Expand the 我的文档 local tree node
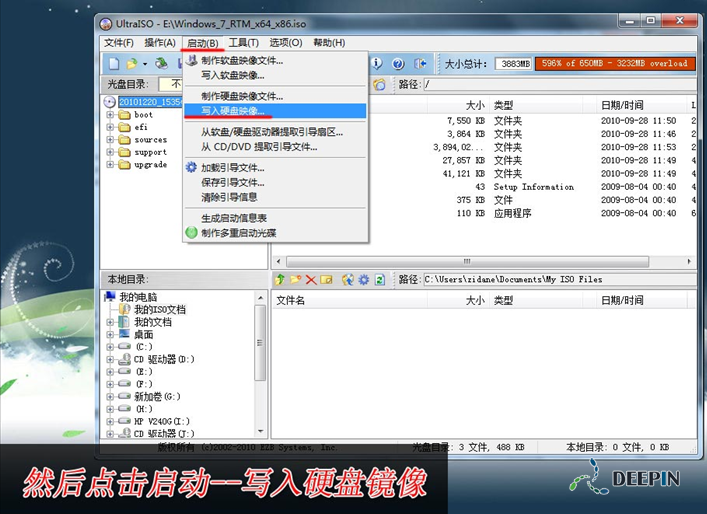The height and width of the screenshot is (514, 707). (111, 322)
